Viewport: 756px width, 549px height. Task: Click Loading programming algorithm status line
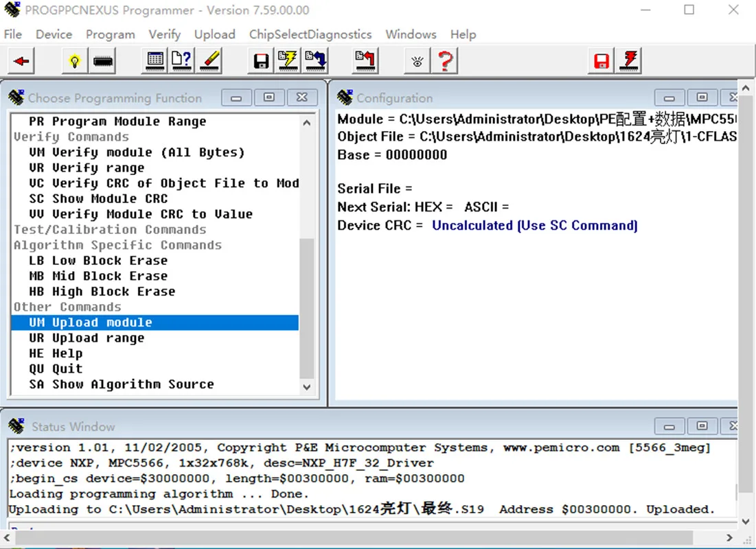159,494
